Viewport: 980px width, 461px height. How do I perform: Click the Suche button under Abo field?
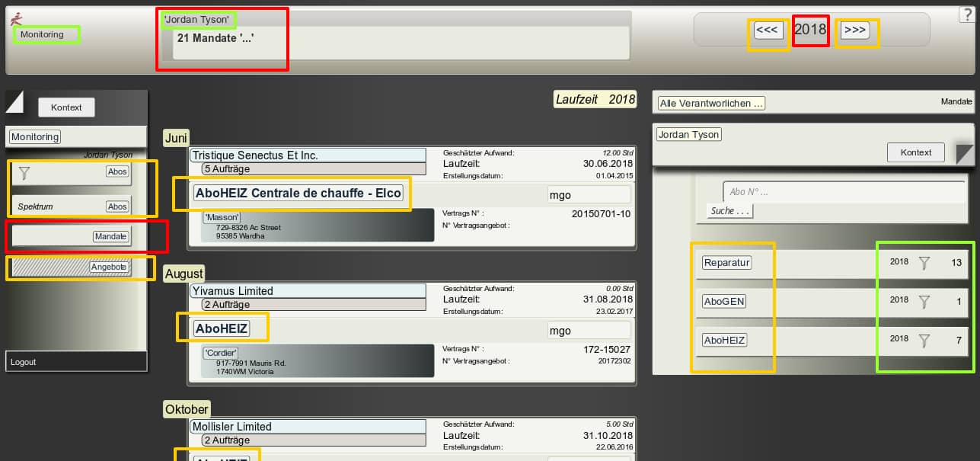tap(729, 211)
